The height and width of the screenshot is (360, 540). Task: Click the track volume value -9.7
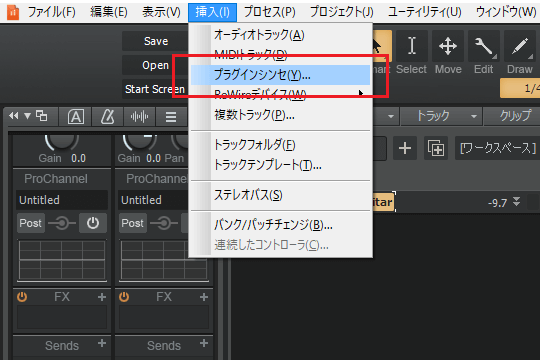click(497, 203)
